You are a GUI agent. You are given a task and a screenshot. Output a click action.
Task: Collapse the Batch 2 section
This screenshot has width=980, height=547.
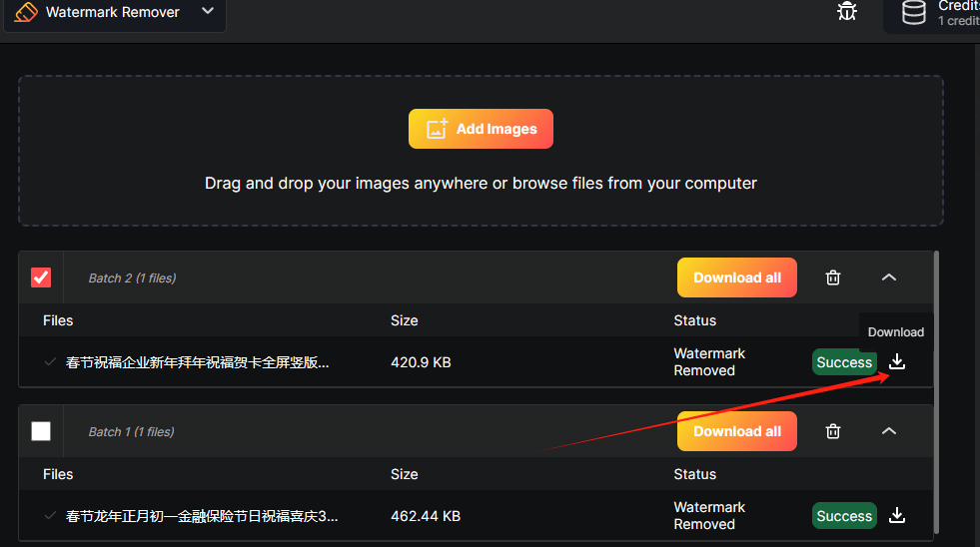pos(889,277)
